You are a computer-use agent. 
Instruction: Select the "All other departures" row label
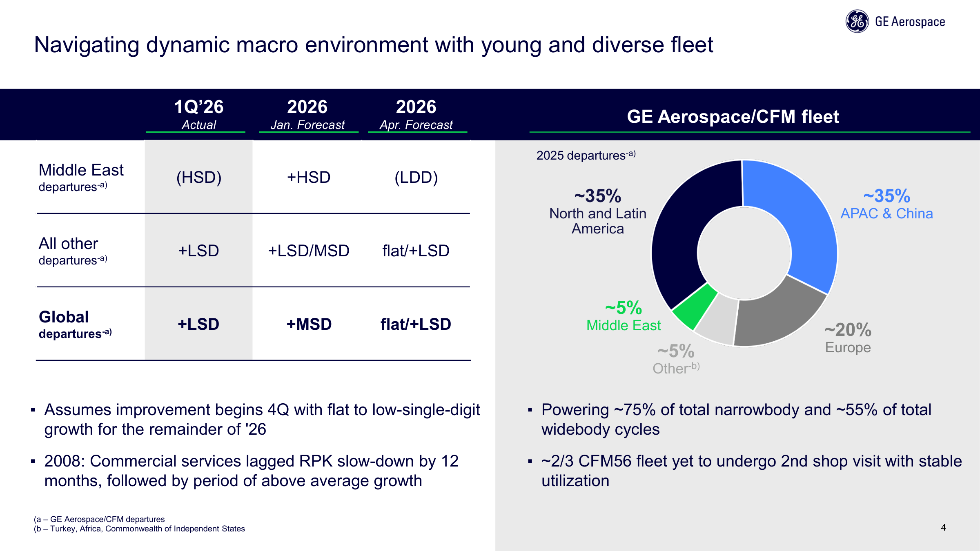pos(73,251)
